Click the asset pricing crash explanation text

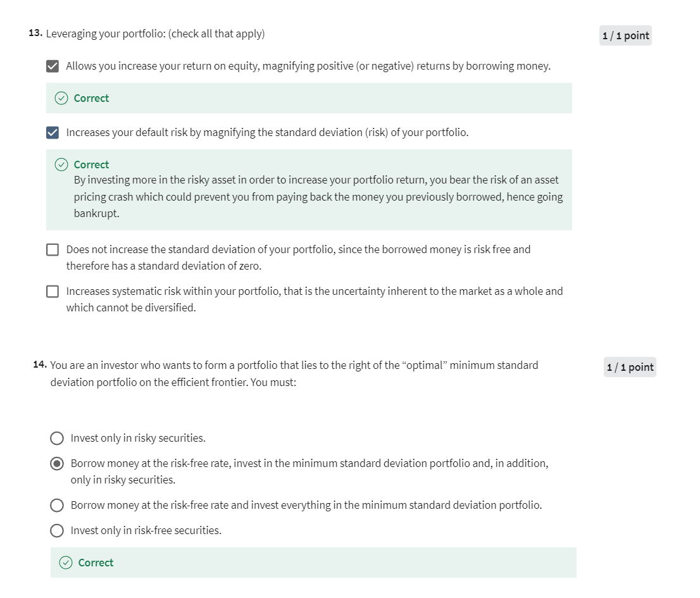(x=316, y=197)
